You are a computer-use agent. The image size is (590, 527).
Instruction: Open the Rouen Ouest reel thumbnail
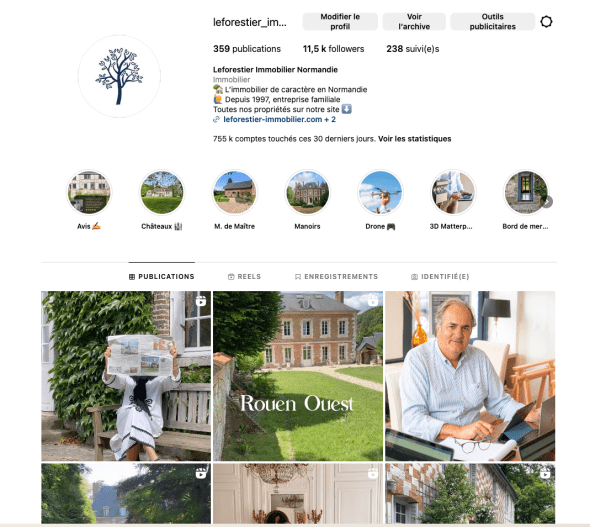click(x=298, y=376)
